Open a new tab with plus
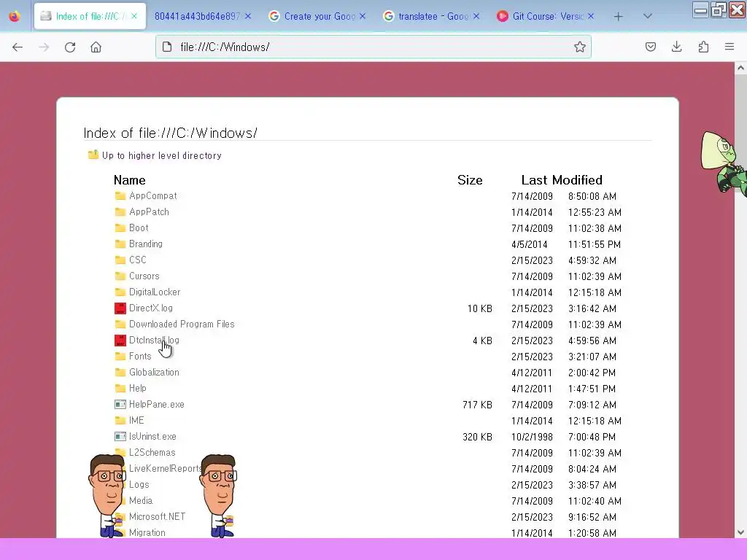Screen dimensions: 747x560 coord(618,17)
